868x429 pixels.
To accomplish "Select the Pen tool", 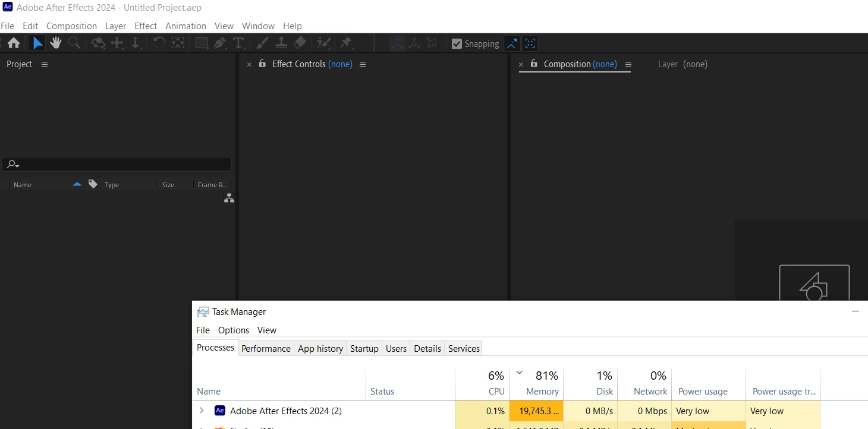I will point(220,43).
